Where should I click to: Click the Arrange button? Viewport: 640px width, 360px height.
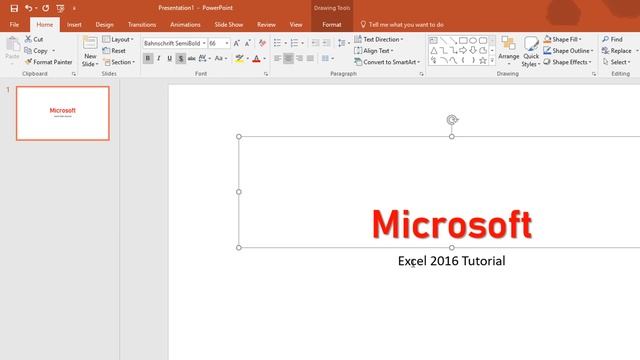point(509,51)
